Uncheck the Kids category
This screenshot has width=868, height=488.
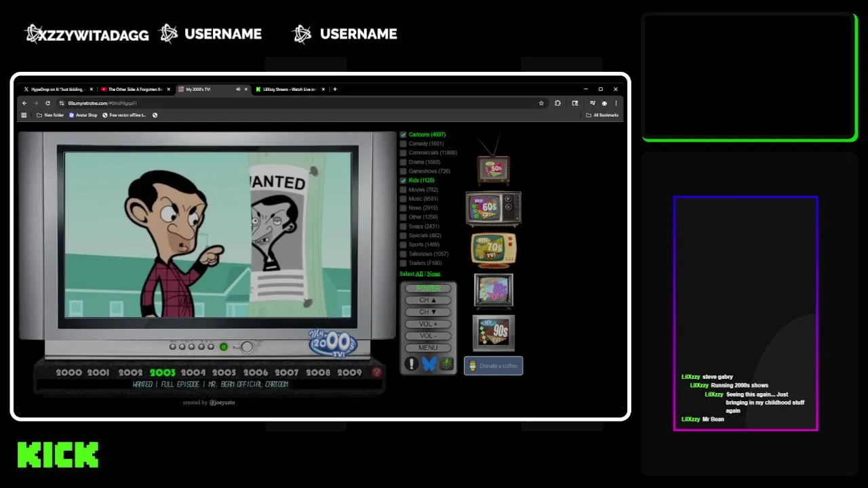403,180
